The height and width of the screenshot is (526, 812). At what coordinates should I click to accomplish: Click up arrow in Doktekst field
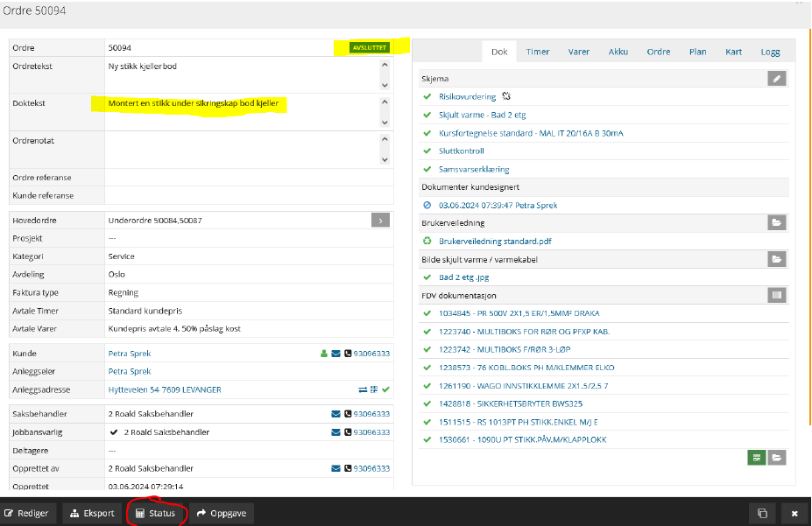[385, 102]
